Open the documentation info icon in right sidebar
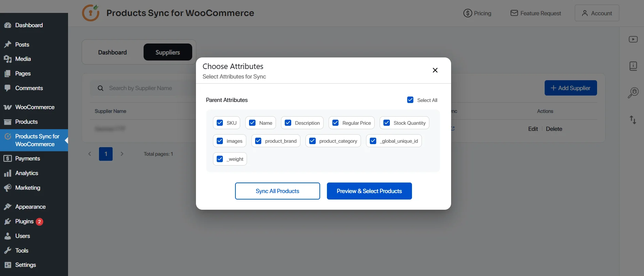This screenshot has height=276, width=644. tap(633, 66)
